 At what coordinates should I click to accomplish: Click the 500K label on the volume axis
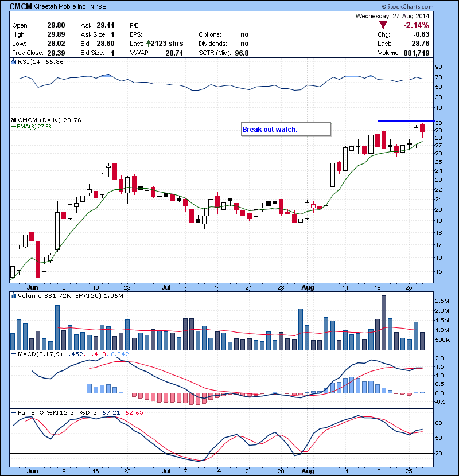point(442,340)
